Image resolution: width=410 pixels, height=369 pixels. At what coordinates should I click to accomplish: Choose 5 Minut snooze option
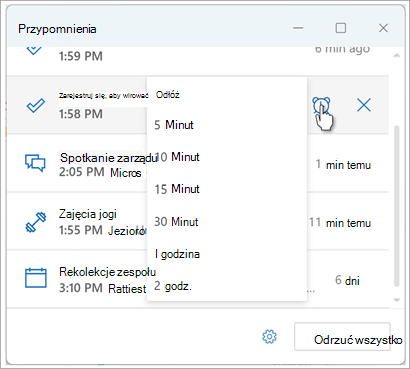coord(227,125)
